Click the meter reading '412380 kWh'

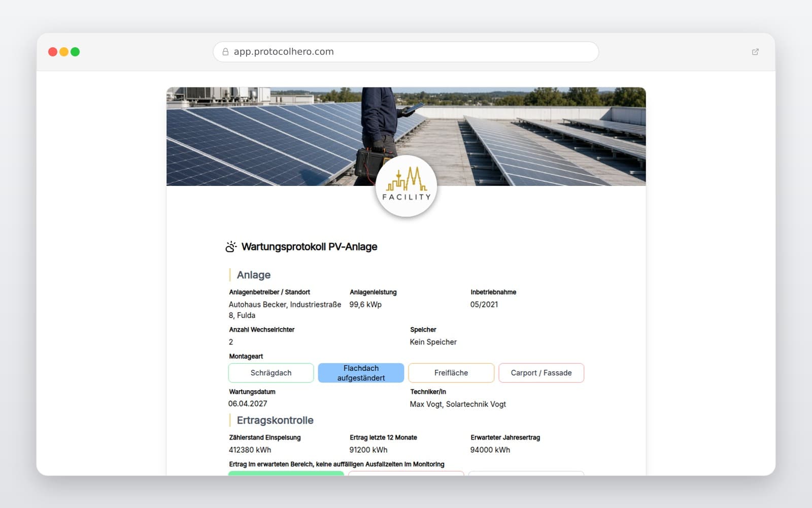point(250,450)
